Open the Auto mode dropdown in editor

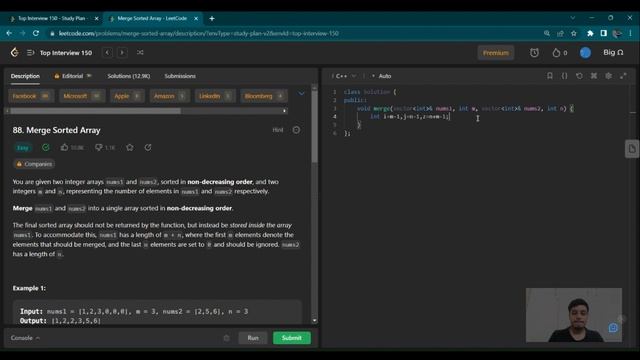[382, 76]
